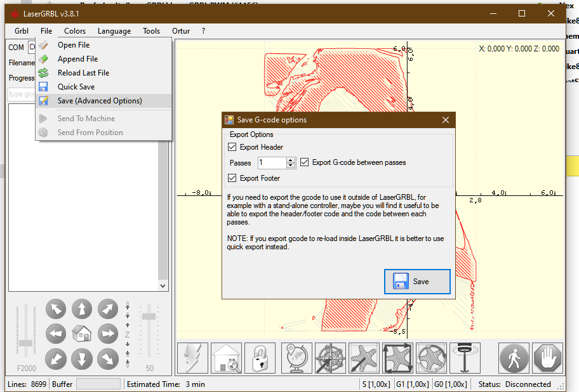Choose Append File from the File menu

103,59
